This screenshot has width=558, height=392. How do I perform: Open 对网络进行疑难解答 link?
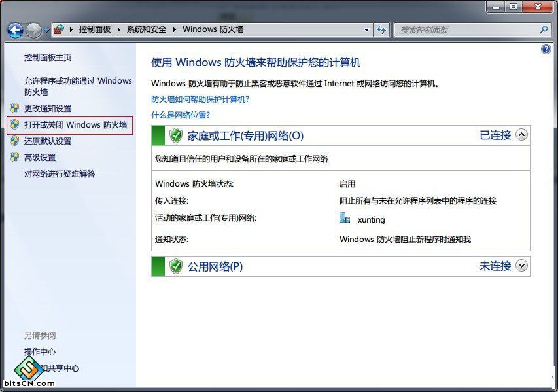[x=60, y=173]
